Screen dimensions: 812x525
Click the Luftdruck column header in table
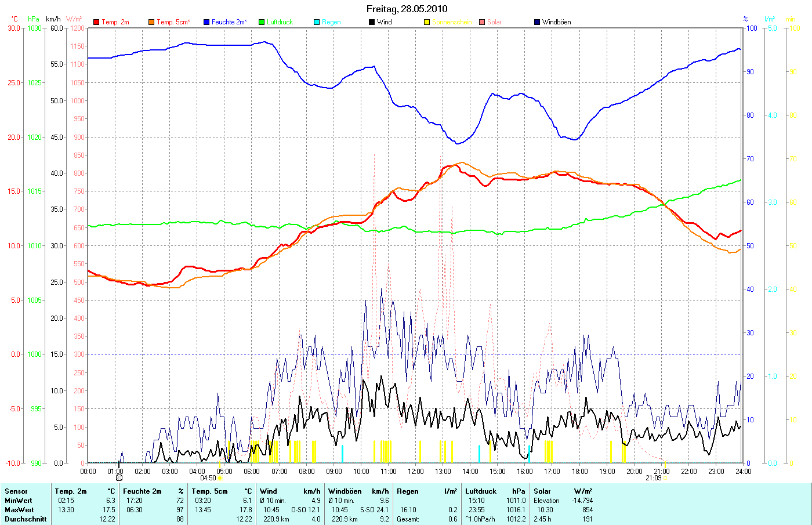(481, 491)
